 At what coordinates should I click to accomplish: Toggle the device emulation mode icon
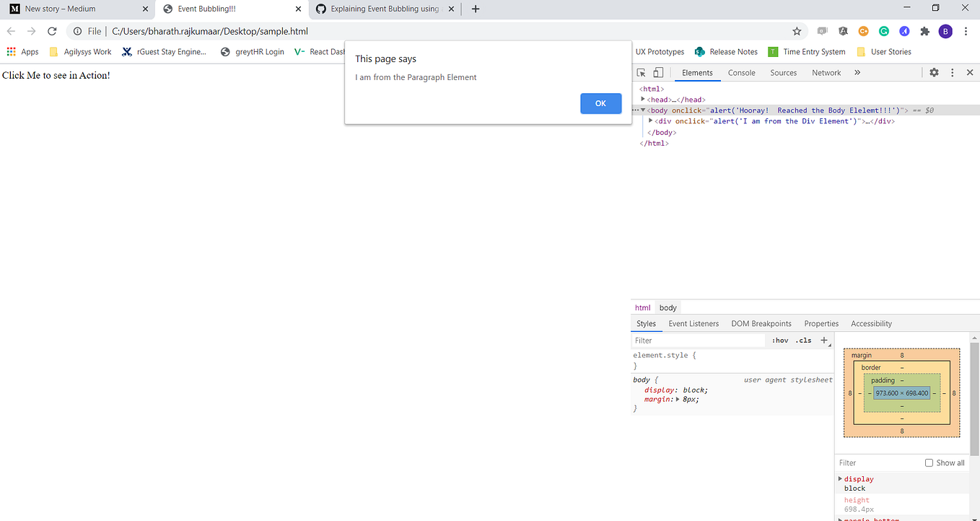tap(657, 72)
